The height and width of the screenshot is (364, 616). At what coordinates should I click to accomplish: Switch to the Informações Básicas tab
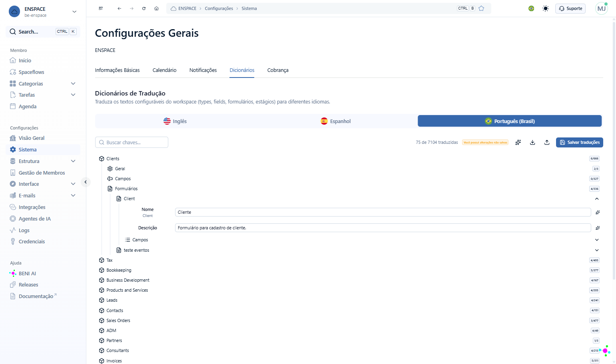coord(117,70)
